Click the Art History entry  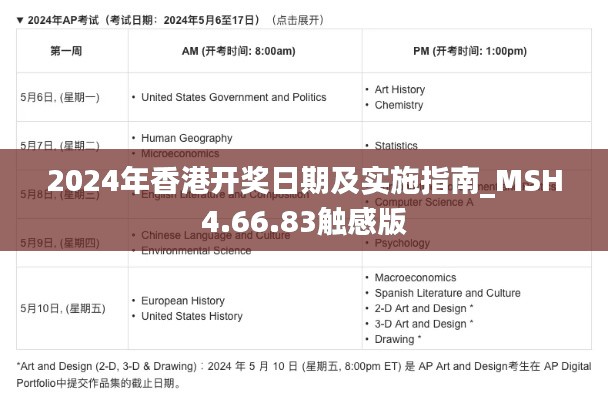(x=400, y=89)
